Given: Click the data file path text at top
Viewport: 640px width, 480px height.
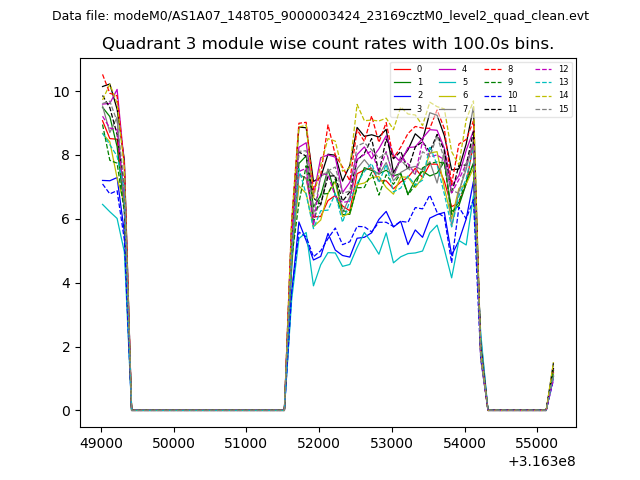Looking at the screenshot, I should coord(320,16).
